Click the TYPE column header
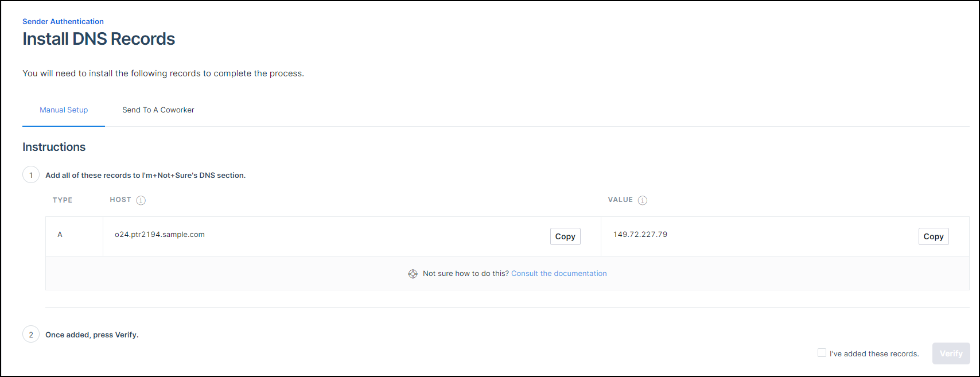980x377 pixels. 63,200
